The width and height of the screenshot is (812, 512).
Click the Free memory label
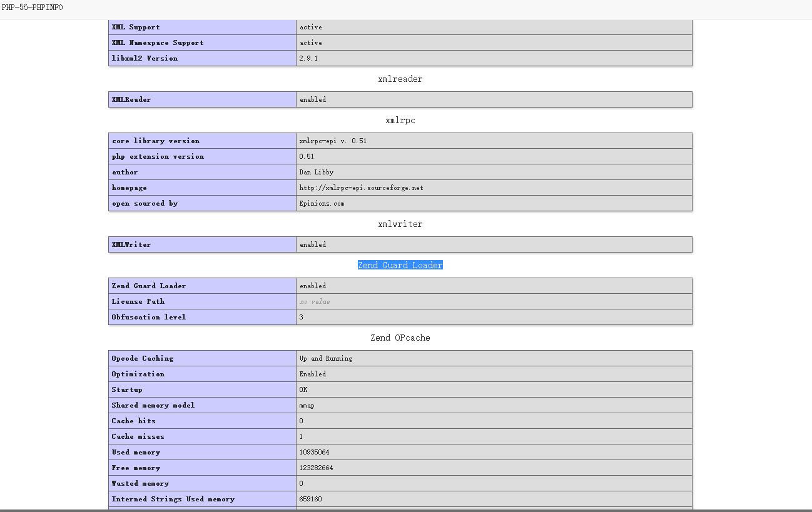tap(136, 468)
